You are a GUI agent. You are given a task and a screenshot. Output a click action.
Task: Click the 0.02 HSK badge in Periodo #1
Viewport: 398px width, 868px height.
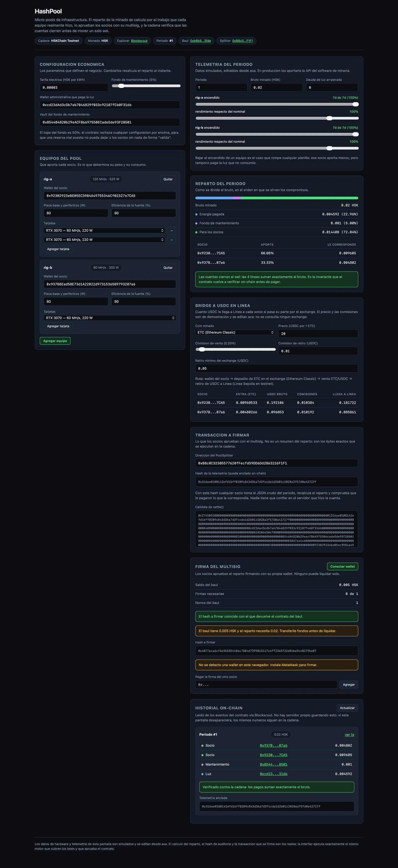click(x=281, y=734)
